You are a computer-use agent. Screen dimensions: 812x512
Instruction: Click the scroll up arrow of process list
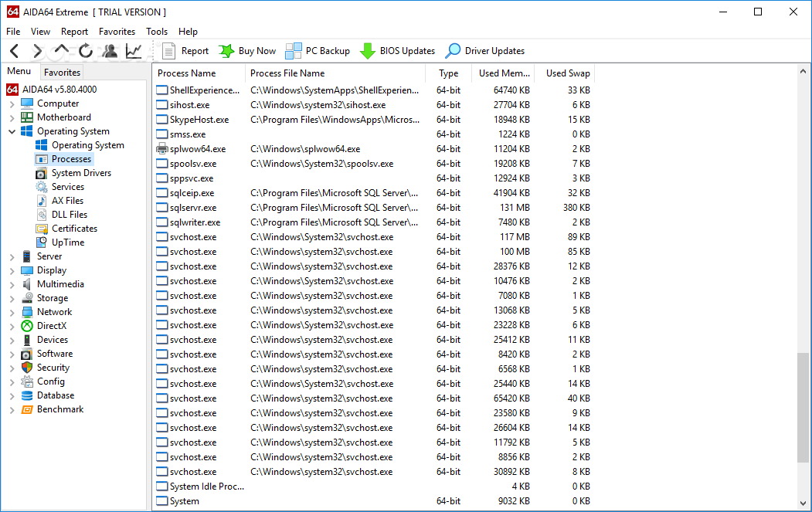[x=804, y=72]
